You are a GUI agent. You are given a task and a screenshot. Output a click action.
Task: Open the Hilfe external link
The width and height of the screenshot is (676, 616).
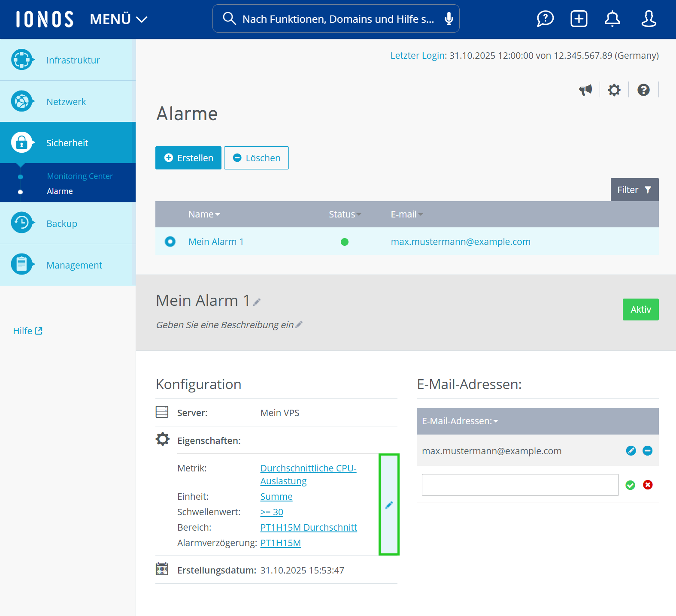coord(28,331)
